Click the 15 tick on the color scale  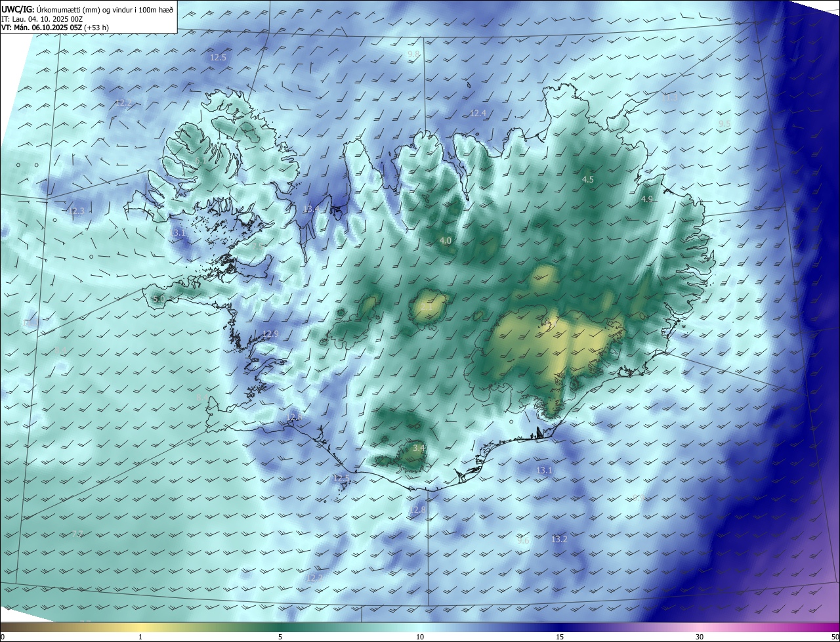coord(560,637)
